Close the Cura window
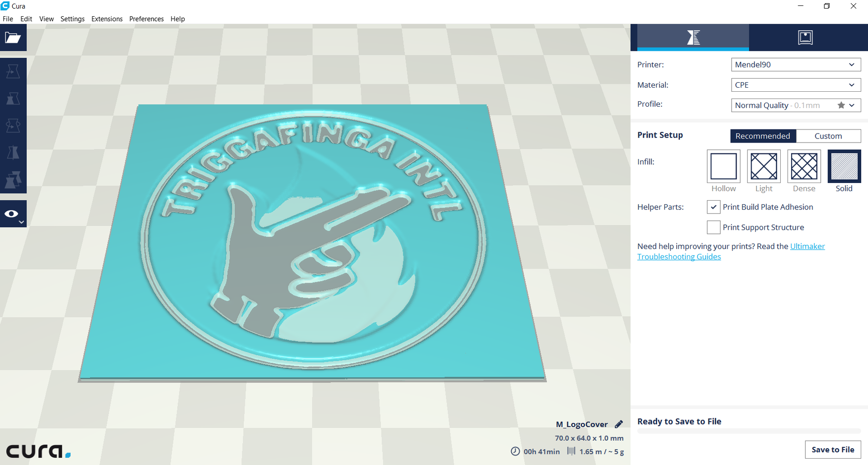 click(x=853, y=6)
